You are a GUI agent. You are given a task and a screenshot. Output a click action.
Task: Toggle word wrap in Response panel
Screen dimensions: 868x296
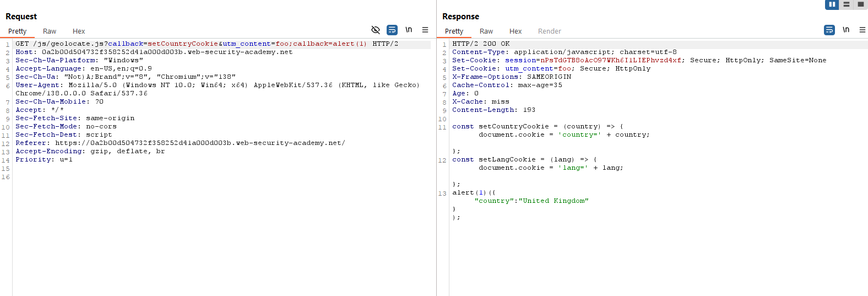coord(829,30)
